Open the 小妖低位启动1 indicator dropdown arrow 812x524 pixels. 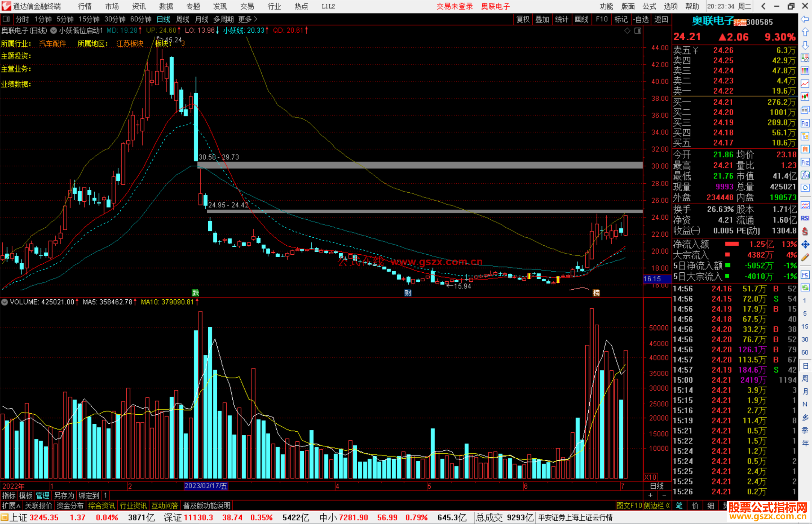[x=54, y=30]
